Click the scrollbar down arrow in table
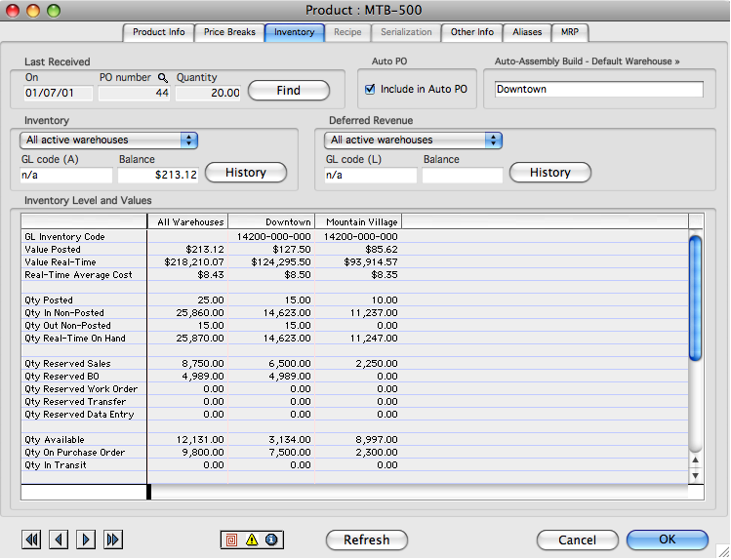 (x=696, y=475)
